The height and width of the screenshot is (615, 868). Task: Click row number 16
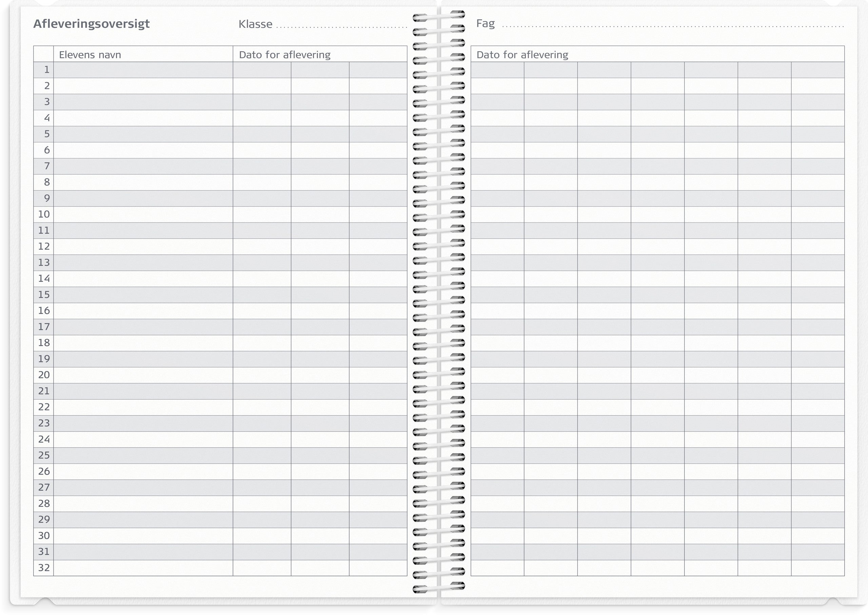[44, 311]
